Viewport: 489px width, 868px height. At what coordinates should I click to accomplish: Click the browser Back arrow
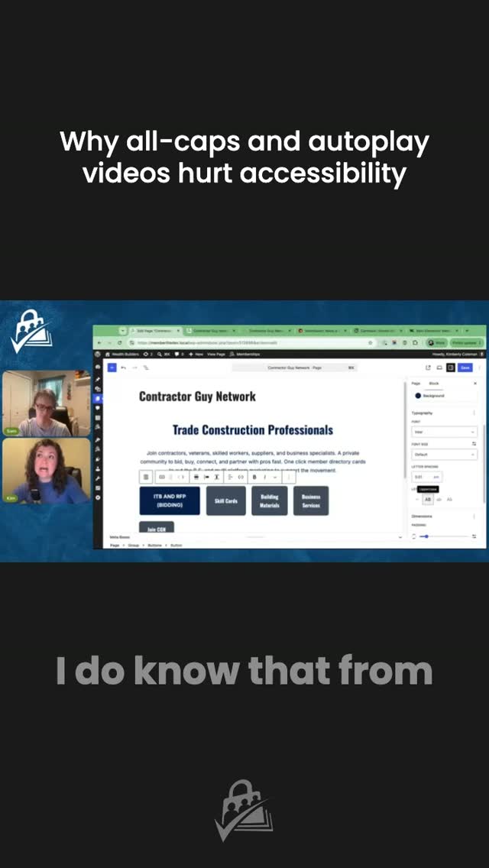pos(99,343)
